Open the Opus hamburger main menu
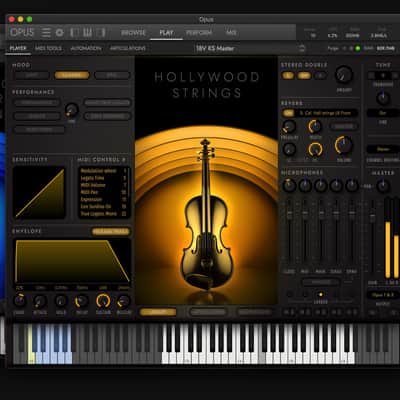Screen dimensions: 400x400 click(46, 32)
